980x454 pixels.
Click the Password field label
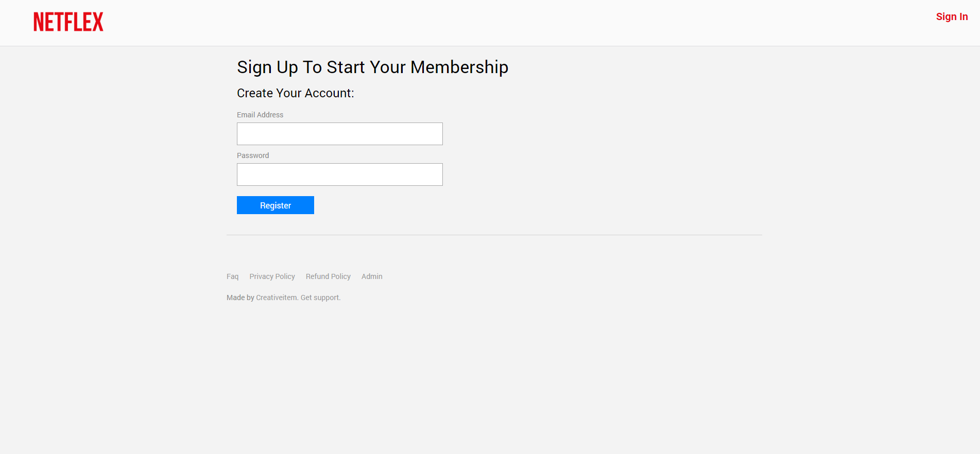pyautogui.click(x=253, y=155)
